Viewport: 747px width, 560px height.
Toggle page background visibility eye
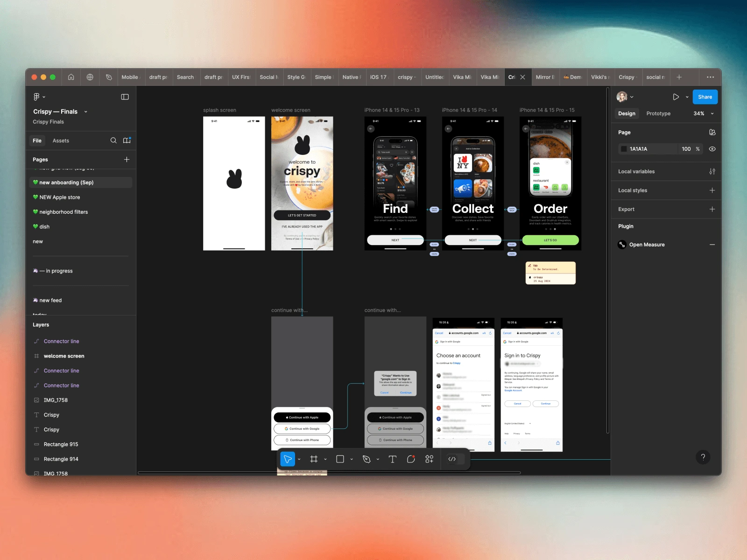click(x=712, y=149)
